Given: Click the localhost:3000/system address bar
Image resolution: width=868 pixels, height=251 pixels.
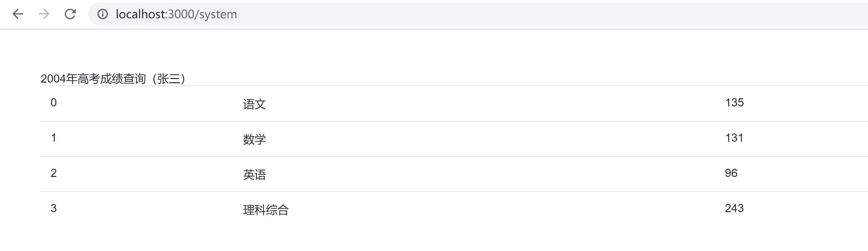Looking at the screenshot, I should click(x=176, y=14).
